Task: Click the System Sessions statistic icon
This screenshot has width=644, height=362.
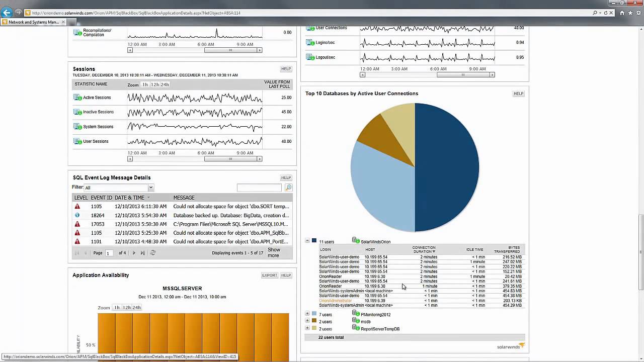Action: (x=77, y=127)
